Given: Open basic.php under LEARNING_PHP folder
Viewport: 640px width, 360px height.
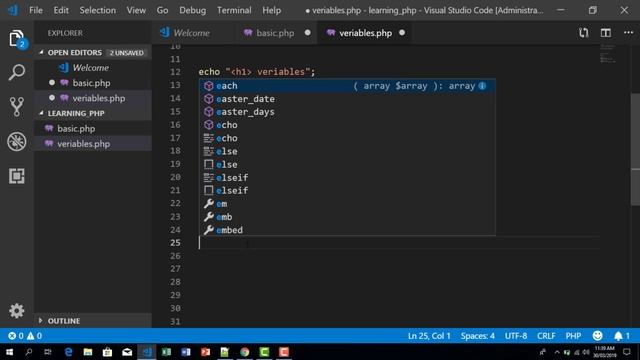Looking at the screenshot, I should point(76,129).
